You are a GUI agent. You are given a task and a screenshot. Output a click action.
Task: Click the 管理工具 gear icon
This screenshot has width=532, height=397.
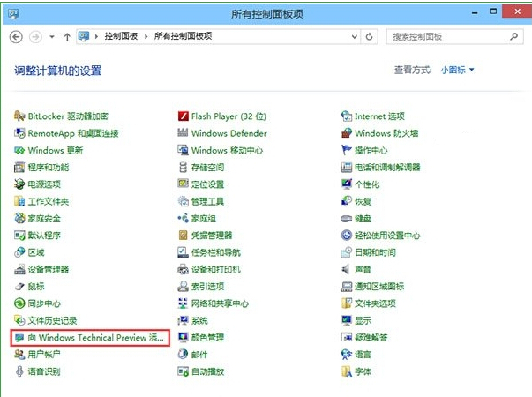point(184,201)
